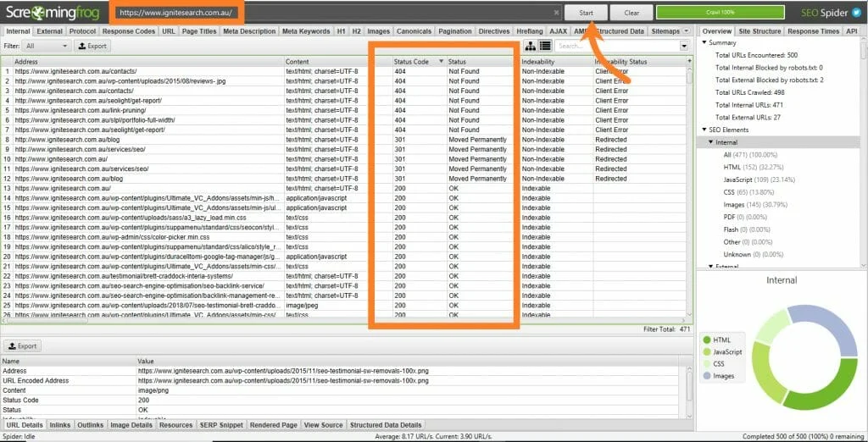868x442 pixels.
Task: Open the SERP Snippet tab
Action: pos(221,425)
